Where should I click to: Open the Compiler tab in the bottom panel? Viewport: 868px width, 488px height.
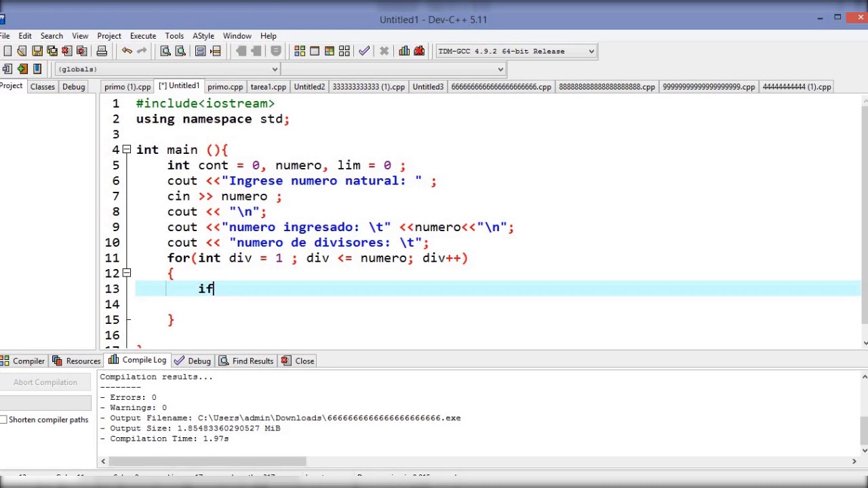pos(24,361)
